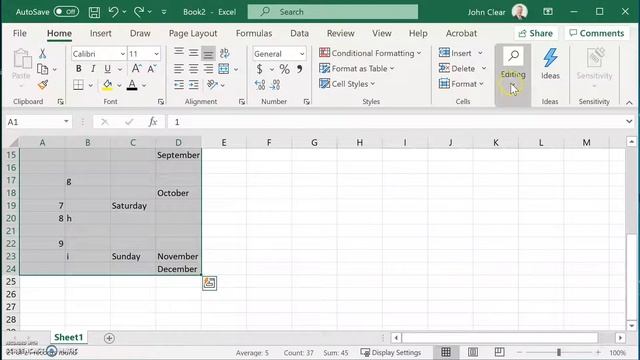Redo the last action
The height and width of the screenshot is (360, 640).
(139, 12)
